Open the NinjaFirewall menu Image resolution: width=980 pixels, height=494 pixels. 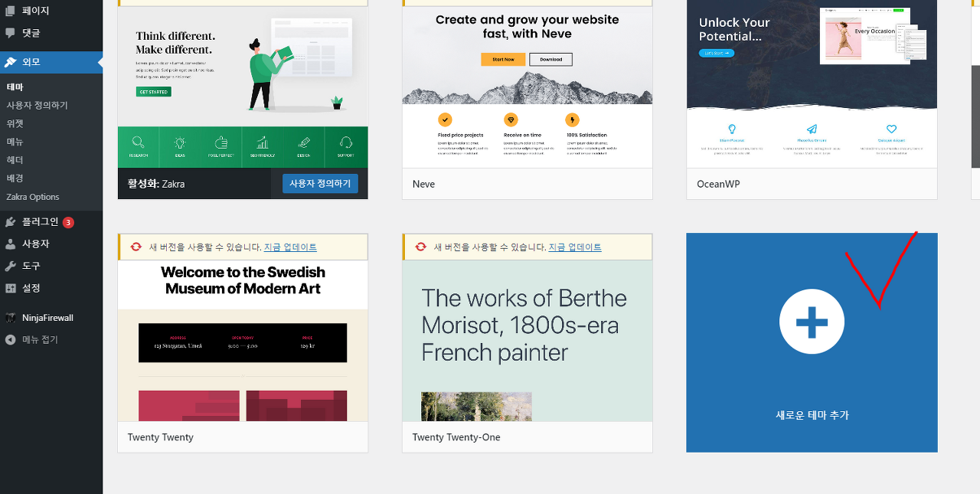[51, 318]
